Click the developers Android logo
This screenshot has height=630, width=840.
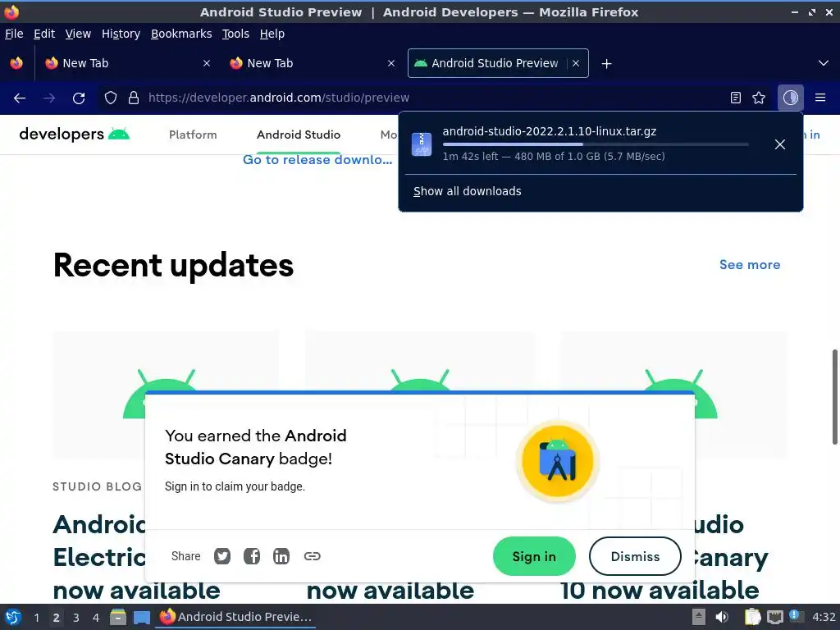click(75, 134)
